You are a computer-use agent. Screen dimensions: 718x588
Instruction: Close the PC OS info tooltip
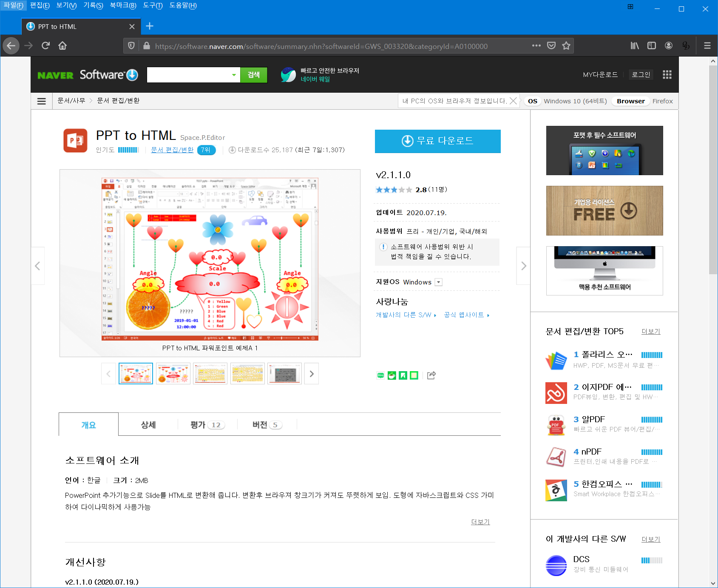pyautogui.click(x=513, y=101)
